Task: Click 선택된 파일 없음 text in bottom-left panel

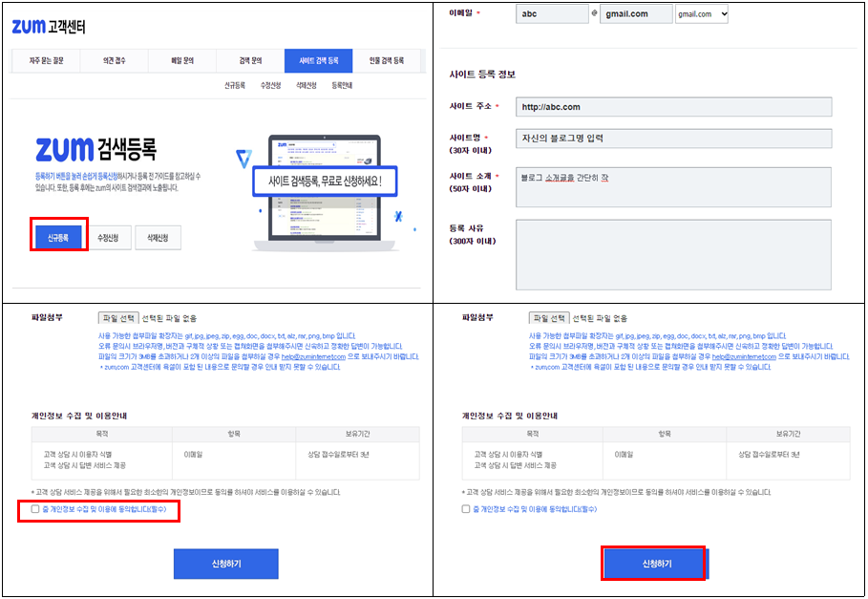Action: (169, 318)
